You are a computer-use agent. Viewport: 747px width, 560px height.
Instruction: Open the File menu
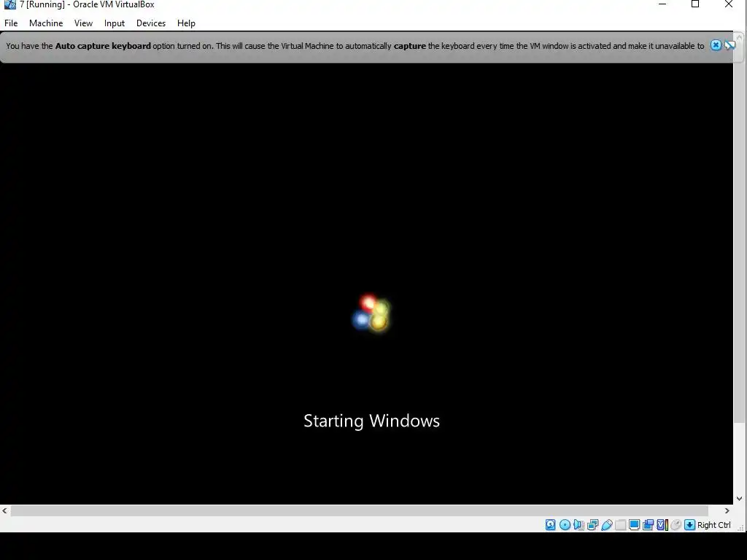tap(11, 23)
